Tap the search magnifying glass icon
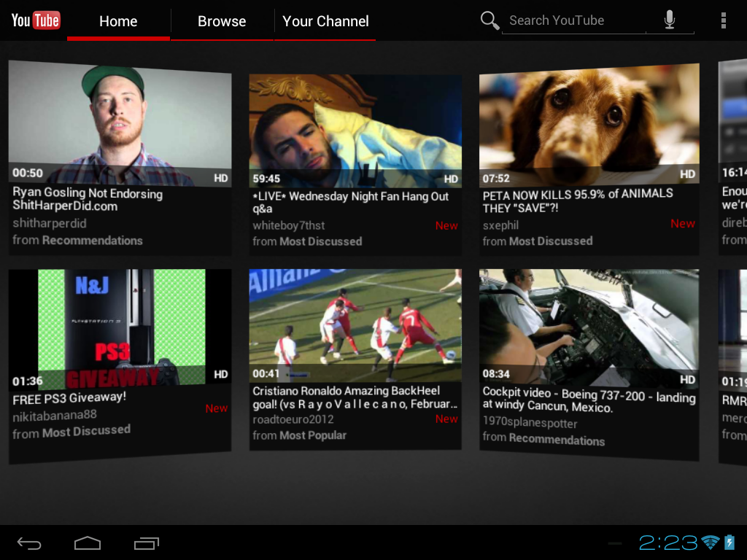 click(489, 20)
